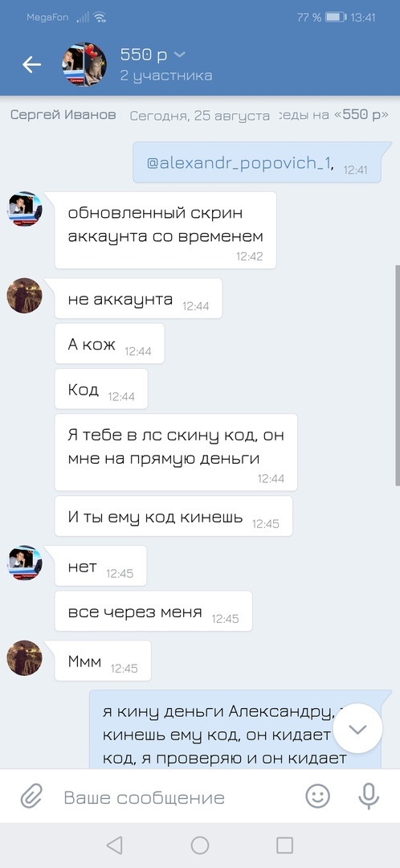Open the @alexandr_popovich_1 mention link

point(240,162)
